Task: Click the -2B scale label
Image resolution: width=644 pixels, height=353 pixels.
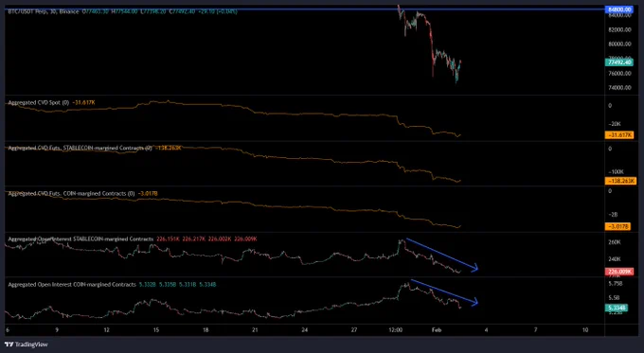Action: coord(613,215)
